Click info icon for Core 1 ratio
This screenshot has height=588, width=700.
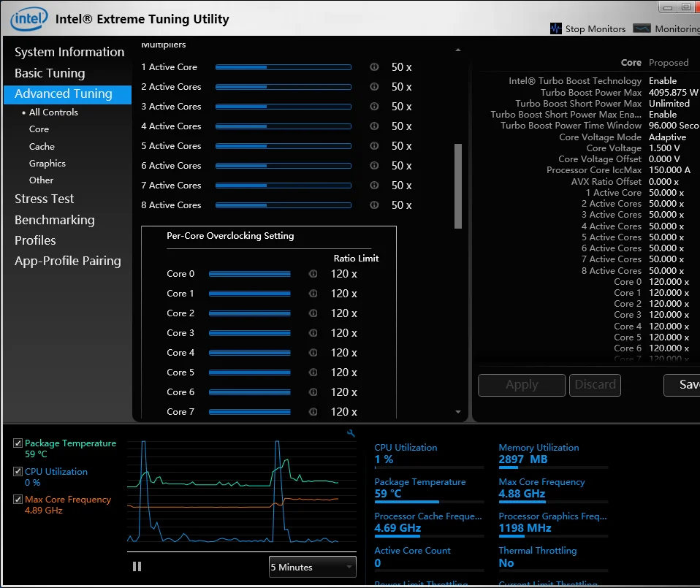tap(313, 294)
